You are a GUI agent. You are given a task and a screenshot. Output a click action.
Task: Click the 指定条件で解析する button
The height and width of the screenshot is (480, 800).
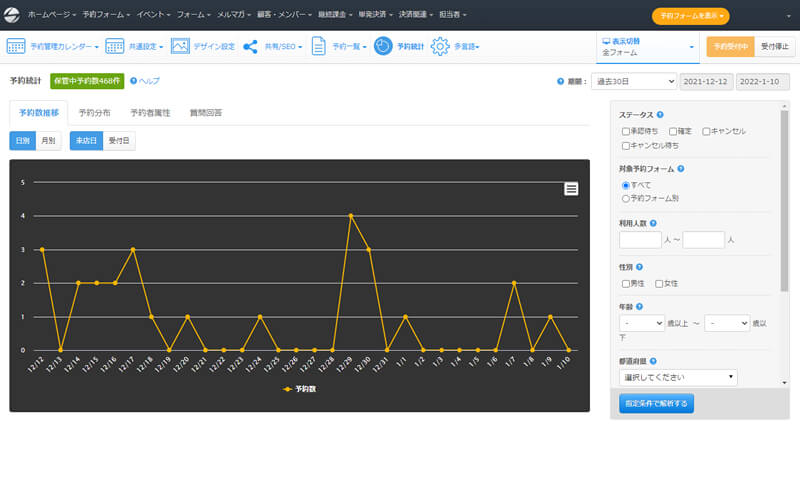point(656,403)
